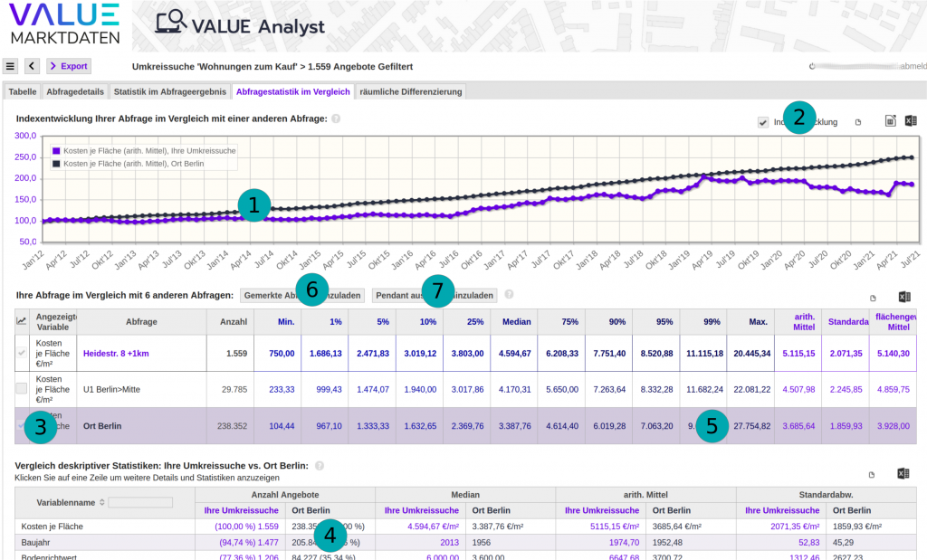Viewport: 927px width, 560px height.
Task: Click Ort Berlin header under Standardabw.
Action: tap(852, 510)
